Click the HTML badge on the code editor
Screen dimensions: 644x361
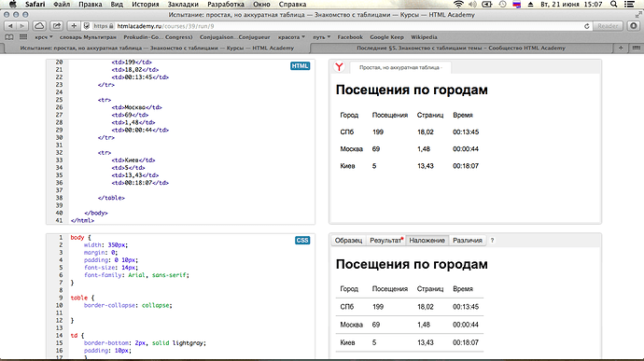tap(300, 66)
